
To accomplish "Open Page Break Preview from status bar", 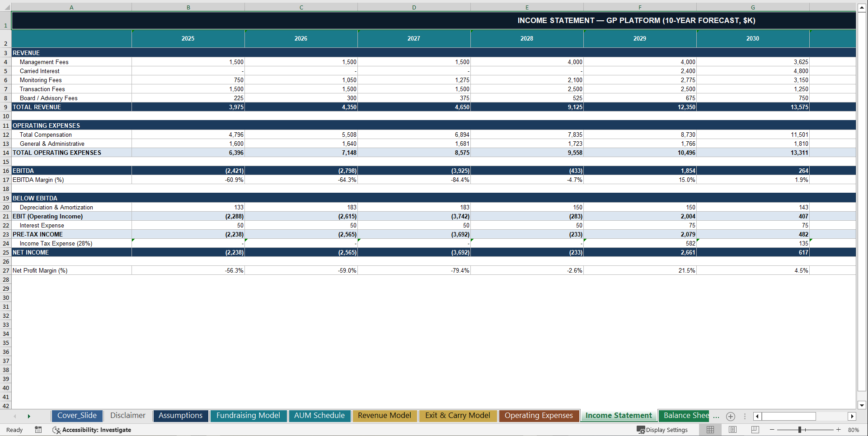I will (754, 430).
